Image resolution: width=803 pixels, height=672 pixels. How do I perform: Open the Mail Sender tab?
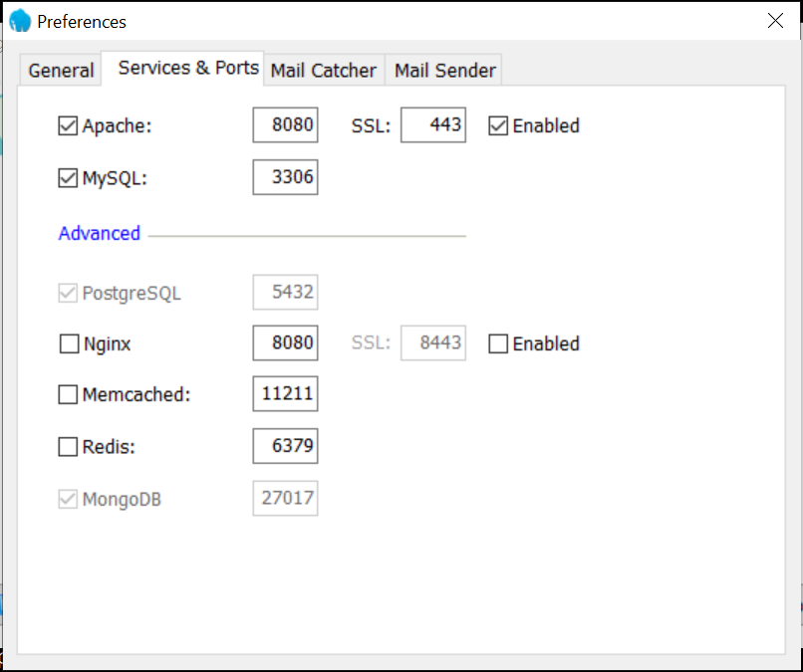tap(444, 70)
